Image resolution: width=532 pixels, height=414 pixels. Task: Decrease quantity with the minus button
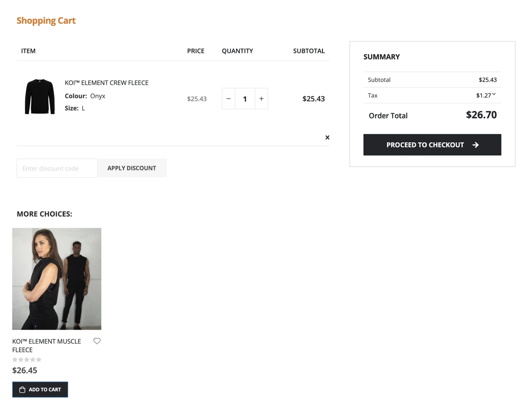pos(228,99)
